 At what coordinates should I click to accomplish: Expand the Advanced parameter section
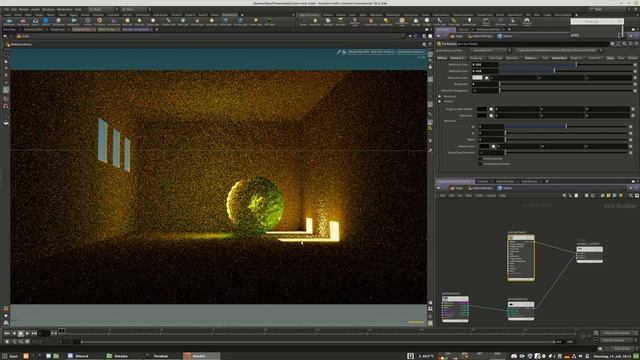click(x=440, y=96)
